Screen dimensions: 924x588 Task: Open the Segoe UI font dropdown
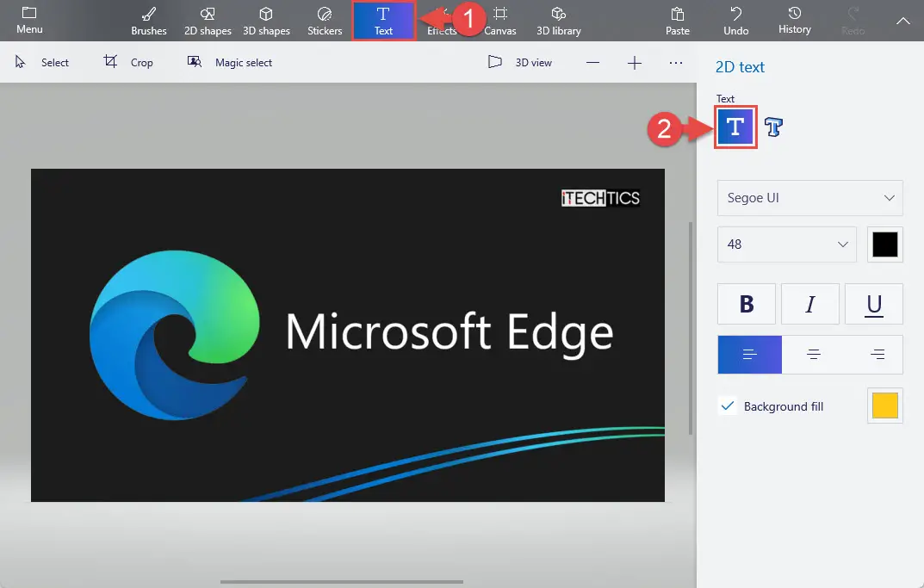(809, 198)
